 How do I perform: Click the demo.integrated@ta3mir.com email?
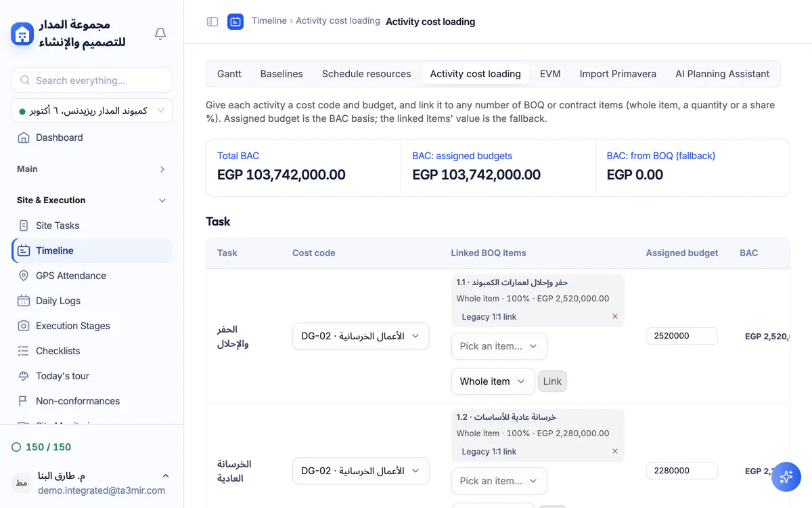click(x=101, y=490)
